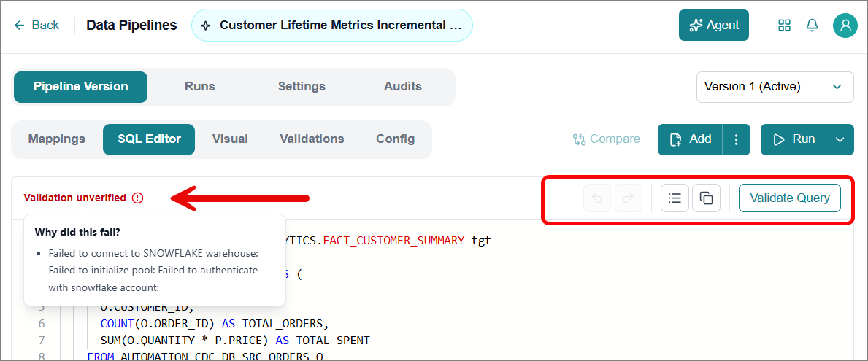
Task: Select the SQL Editor sub-tab
Action: [149, 139]
